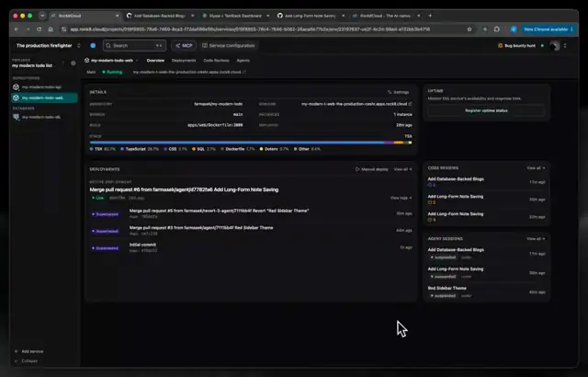The height and width of the screenshot is (377, 588).
Task: Open agent session Red Sidebar Theme
Action: pyautogui.click(x=447, y=289)
